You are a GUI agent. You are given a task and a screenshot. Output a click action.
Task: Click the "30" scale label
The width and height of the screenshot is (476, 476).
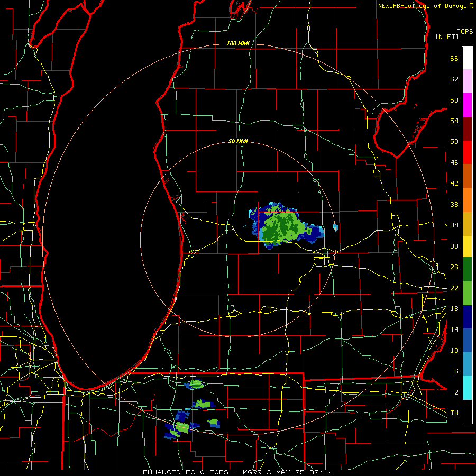coord(454,246)
